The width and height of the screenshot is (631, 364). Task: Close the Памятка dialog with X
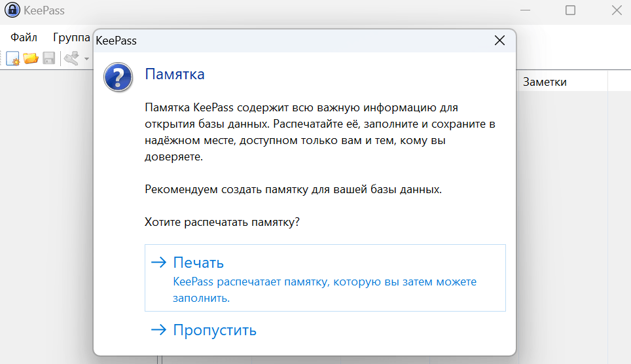pos(499,41)
